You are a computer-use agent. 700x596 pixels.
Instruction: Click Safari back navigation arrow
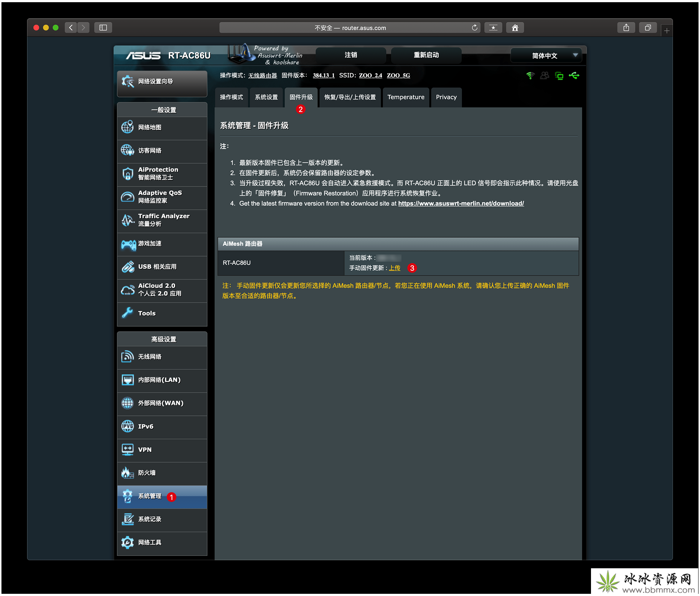71,27
